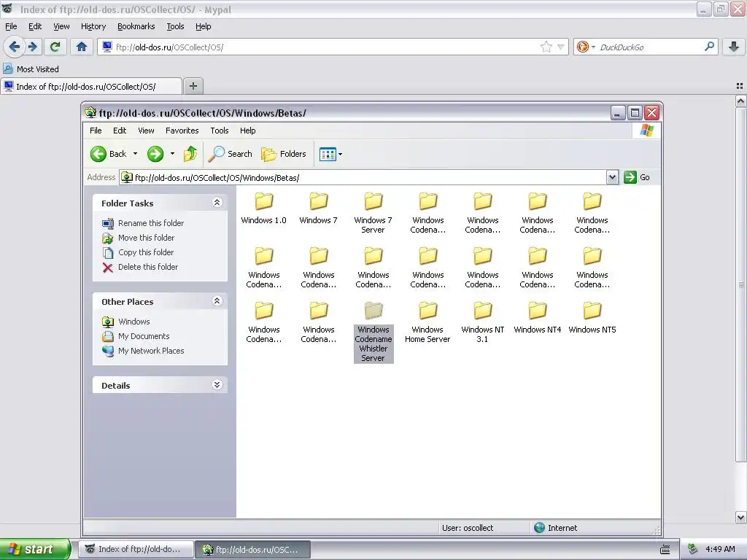The height and width of the screenshot is (560, 747).
Task: Click the Mypal page scrollbar down arrow
Action: click(x=740, y=517)
